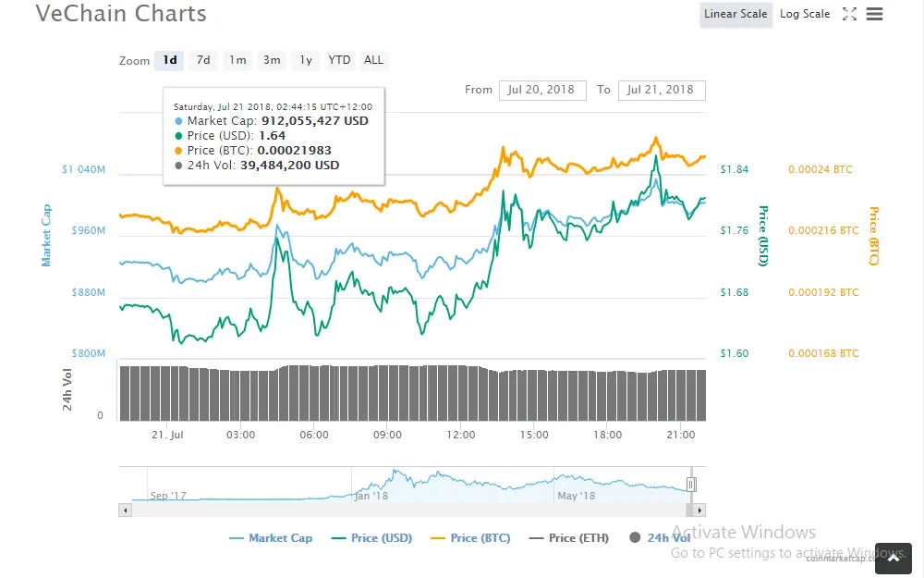Toggle Price (BTC) series in legend
The image size is (924, 578).
click(x=471, y=538)
